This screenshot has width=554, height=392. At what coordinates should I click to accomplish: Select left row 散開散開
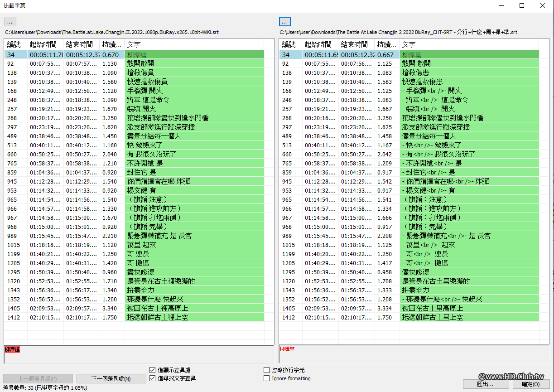pyautogui.click(x=134, y=63)
